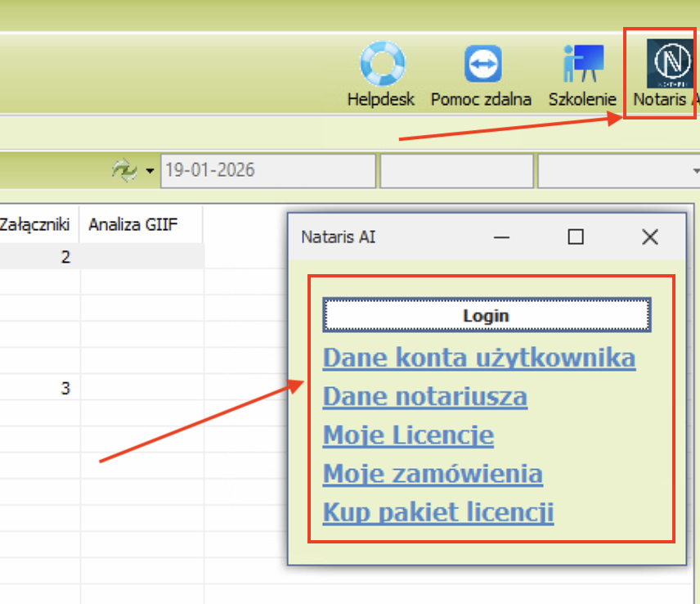Open the Helpdesk lifebuoy icon
This screenshot has width=700, height=604.
[382, 65]
